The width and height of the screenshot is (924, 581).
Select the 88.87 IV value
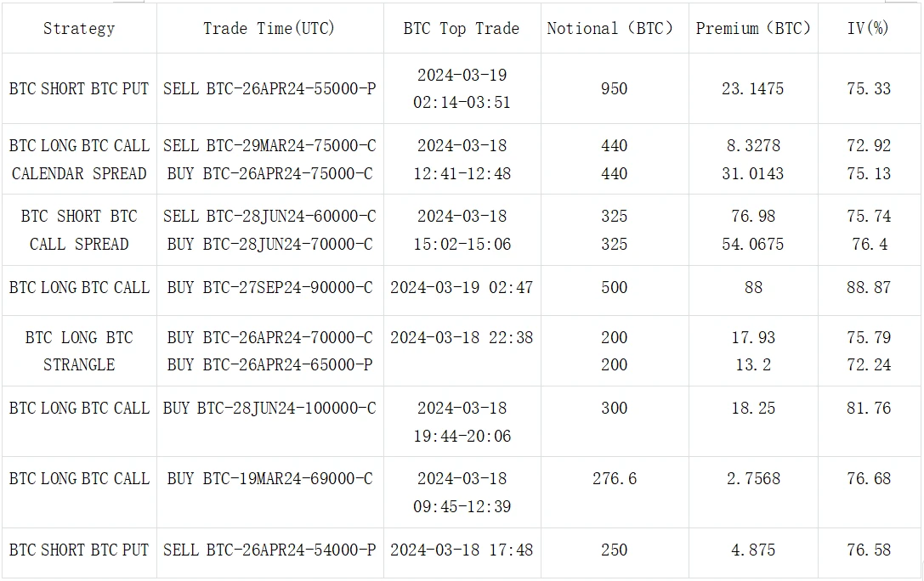click(x=869, y=287)
